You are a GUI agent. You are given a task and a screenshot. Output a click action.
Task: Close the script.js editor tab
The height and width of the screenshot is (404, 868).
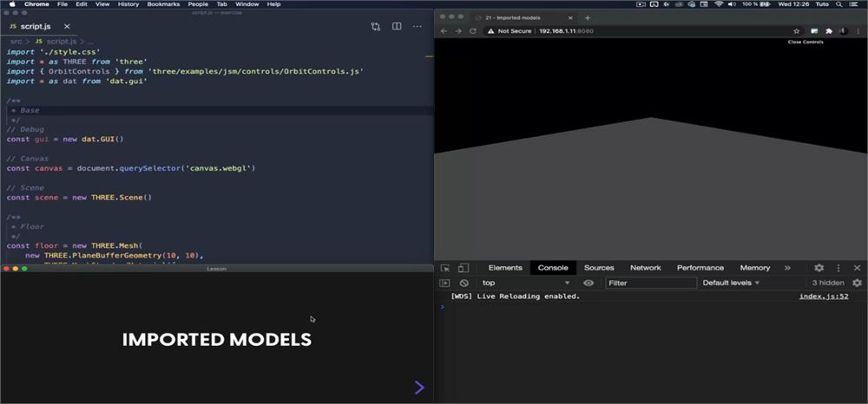67,26
